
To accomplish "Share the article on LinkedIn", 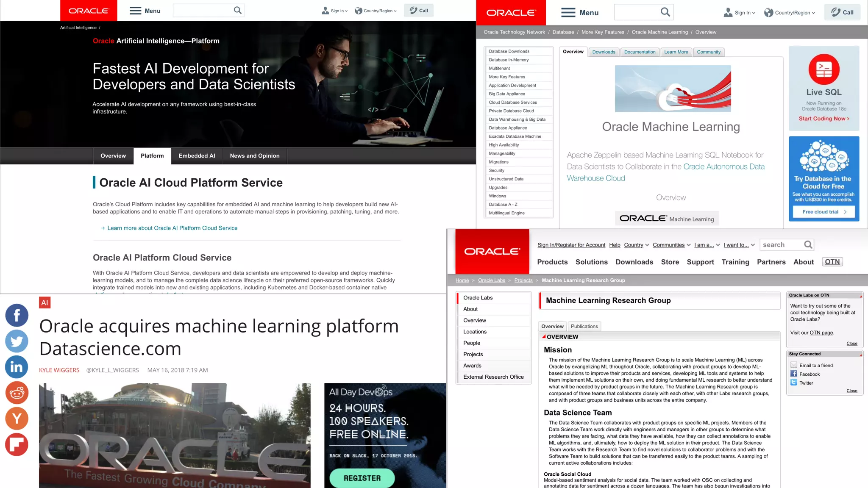I will coord(17,367).
